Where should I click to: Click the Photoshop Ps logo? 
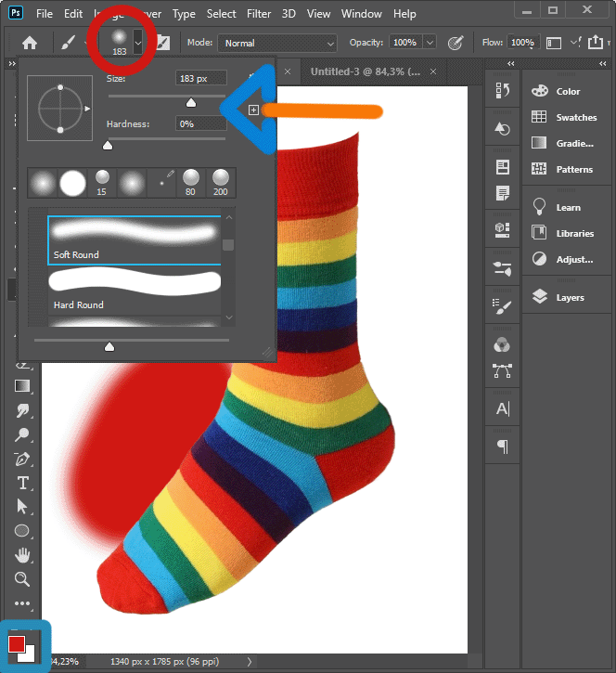pos(16,13)
